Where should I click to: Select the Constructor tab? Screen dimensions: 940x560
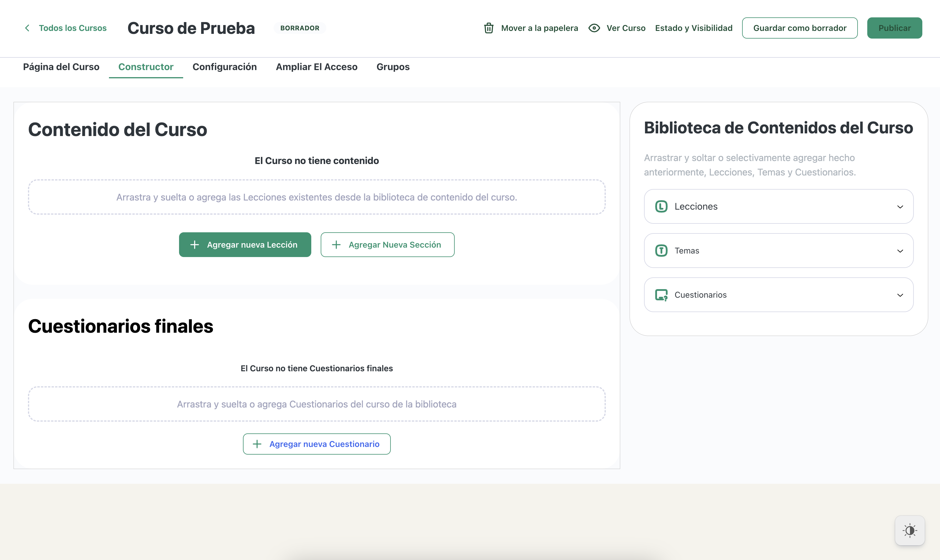pos(146,67)
